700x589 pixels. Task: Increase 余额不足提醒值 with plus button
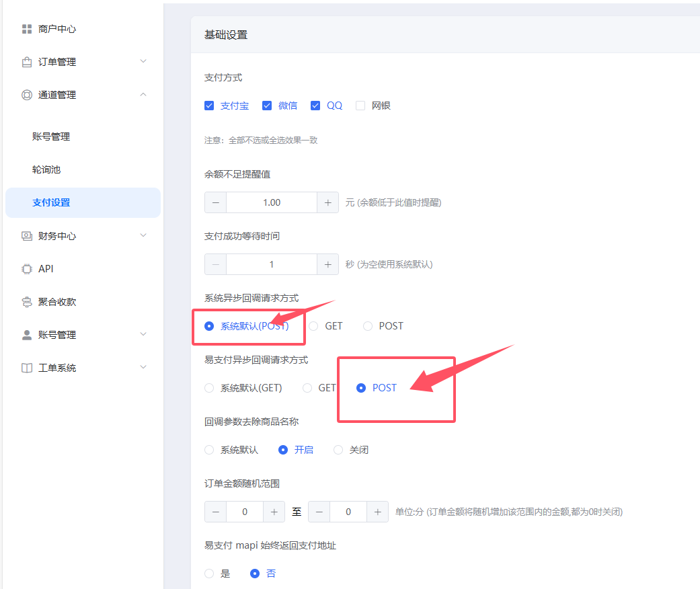coord(327,202)
